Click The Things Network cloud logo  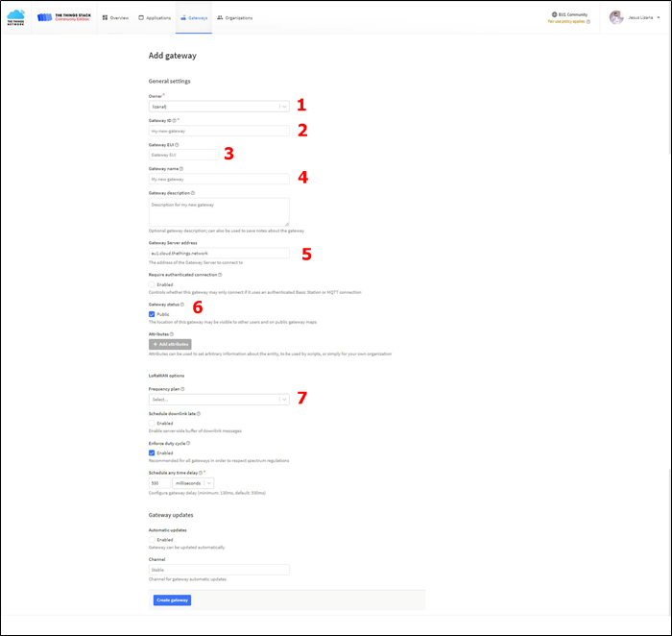point(16,17)
